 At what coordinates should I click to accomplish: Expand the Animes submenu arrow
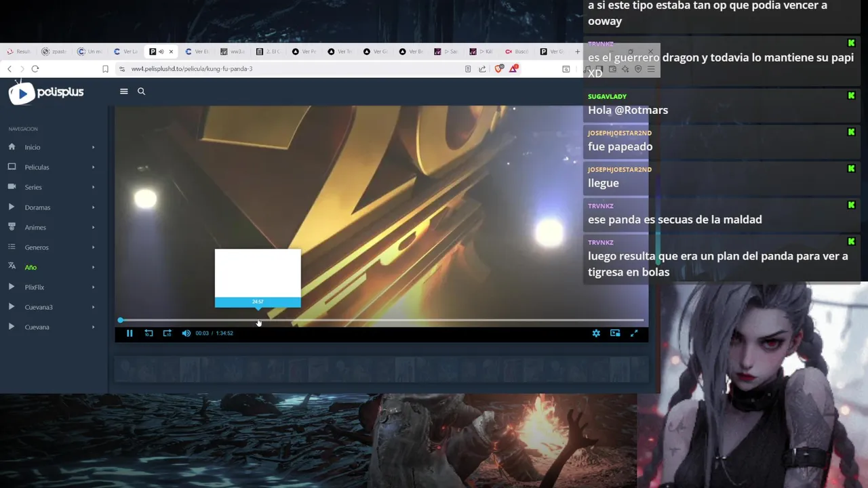coord(93,227)
